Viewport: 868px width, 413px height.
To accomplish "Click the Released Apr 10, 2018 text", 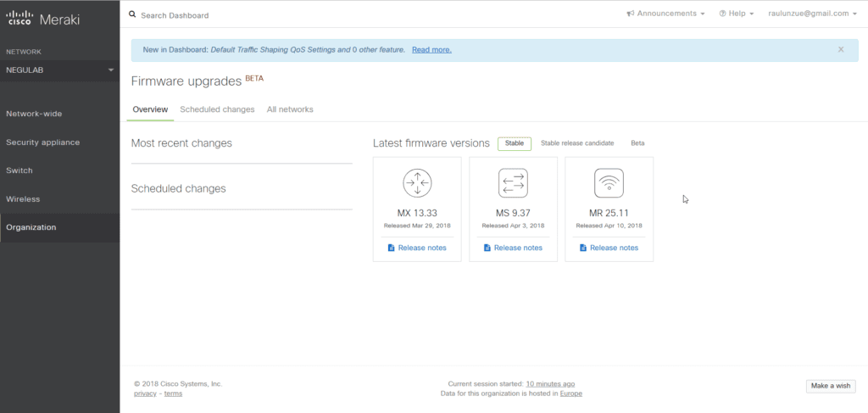I will (x=609, y=226).
